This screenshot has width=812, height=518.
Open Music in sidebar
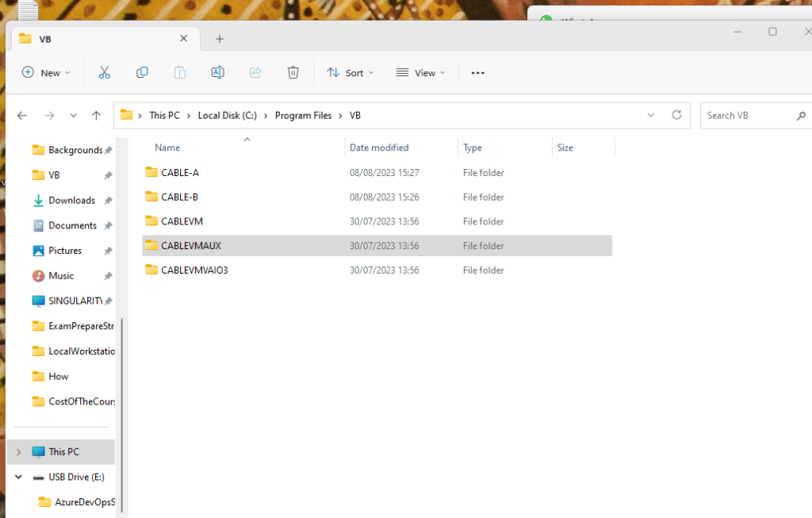pos(53,276)
